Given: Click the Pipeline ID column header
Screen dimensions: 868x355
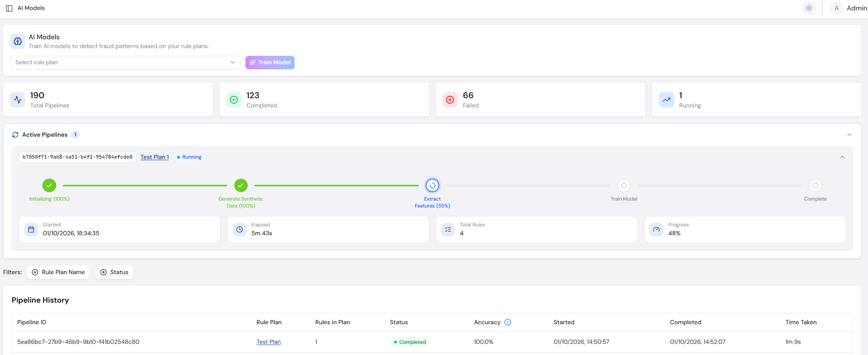Looking at the screenshot, I should coord(32,322).
